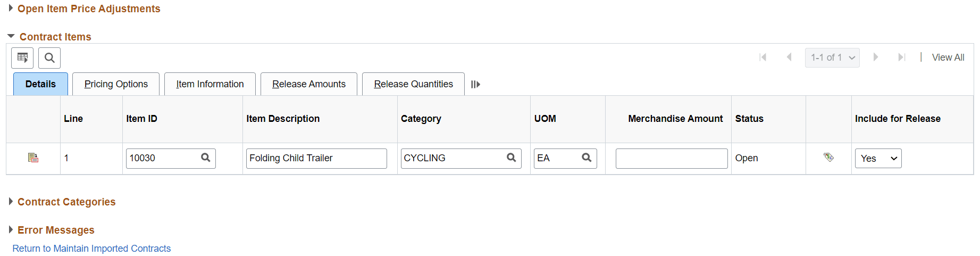Open the grid personalize action menu icon
Image resolution: width=980 pixels, height=256 pixels.
coord(22,57)
